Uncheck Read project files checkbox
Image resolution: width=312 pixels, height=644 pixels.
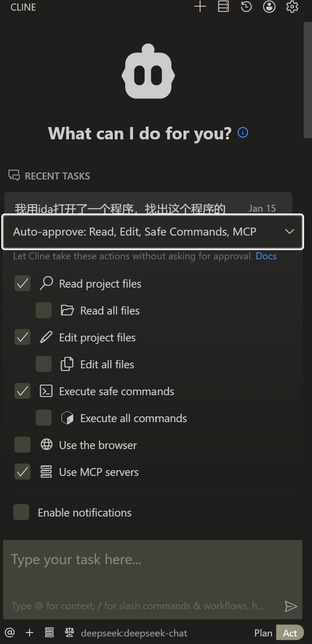(x=22, y=284)
